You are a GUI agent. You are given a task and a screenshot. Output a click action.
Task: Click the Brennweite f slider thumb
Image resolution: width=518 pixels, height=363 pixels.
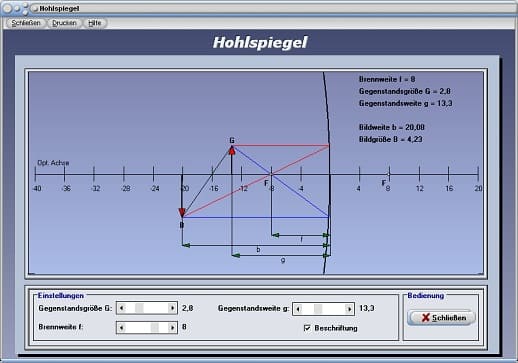[x=155, y=327]
